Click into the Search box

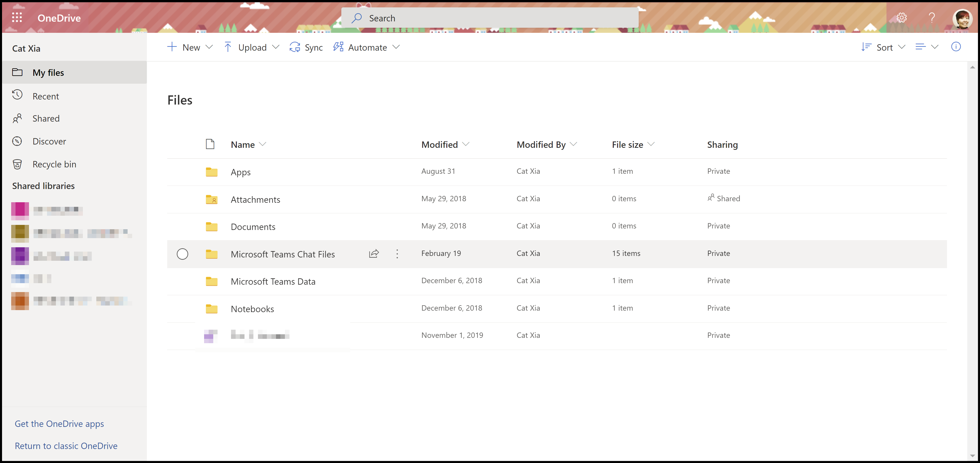(490, 18)
